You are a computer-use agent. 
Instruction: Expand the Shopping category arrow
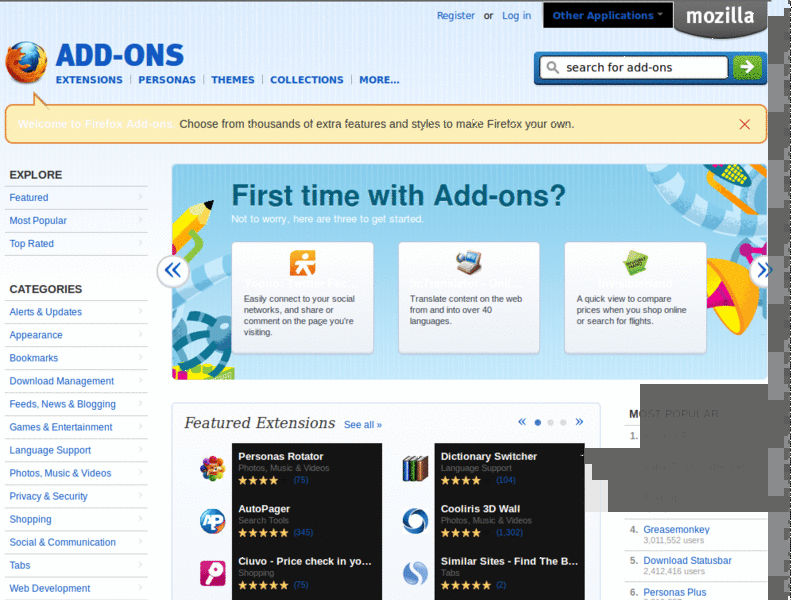(141, 519)
